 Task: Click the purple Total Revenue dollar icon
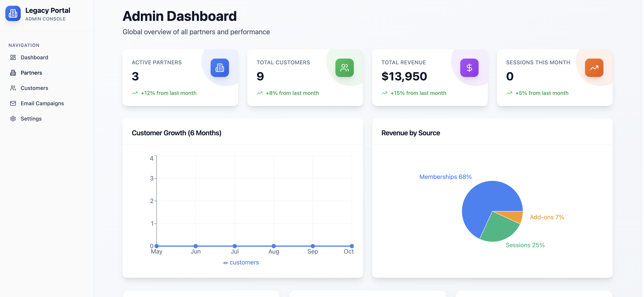pyautogui.click(x=469, y=68)
